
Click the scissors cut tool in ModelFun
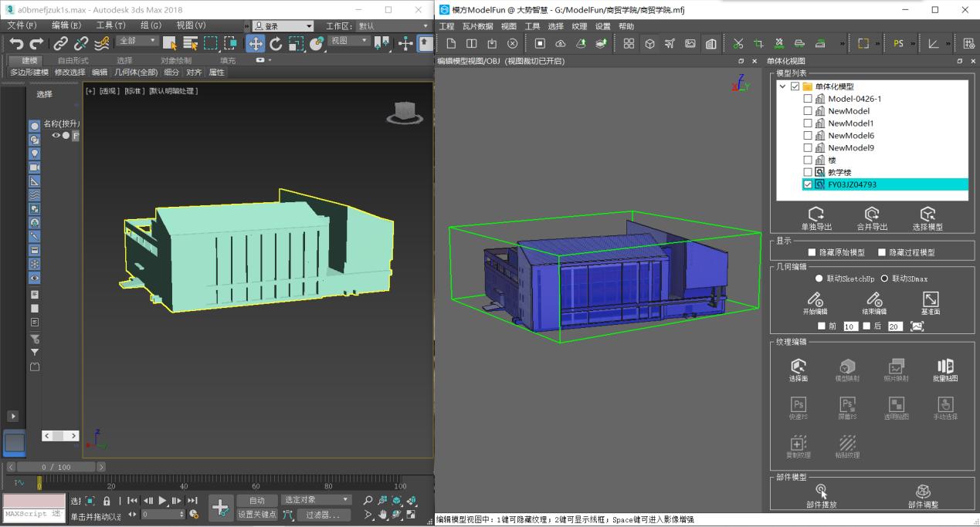pos(738,44)
